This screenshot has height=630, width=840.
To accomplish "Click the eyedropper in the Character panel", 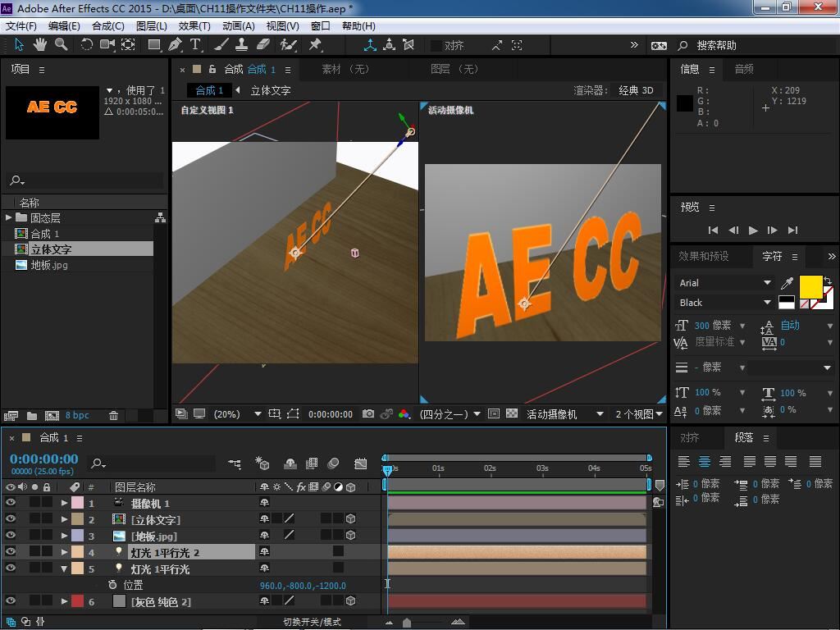I will [787, 282].
